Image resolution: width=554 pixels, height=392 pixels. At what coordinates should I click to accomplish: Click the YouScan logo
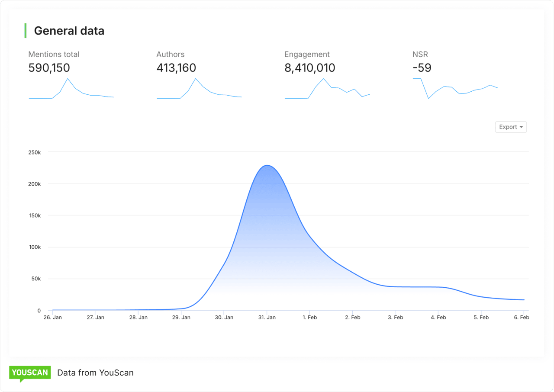30,373
